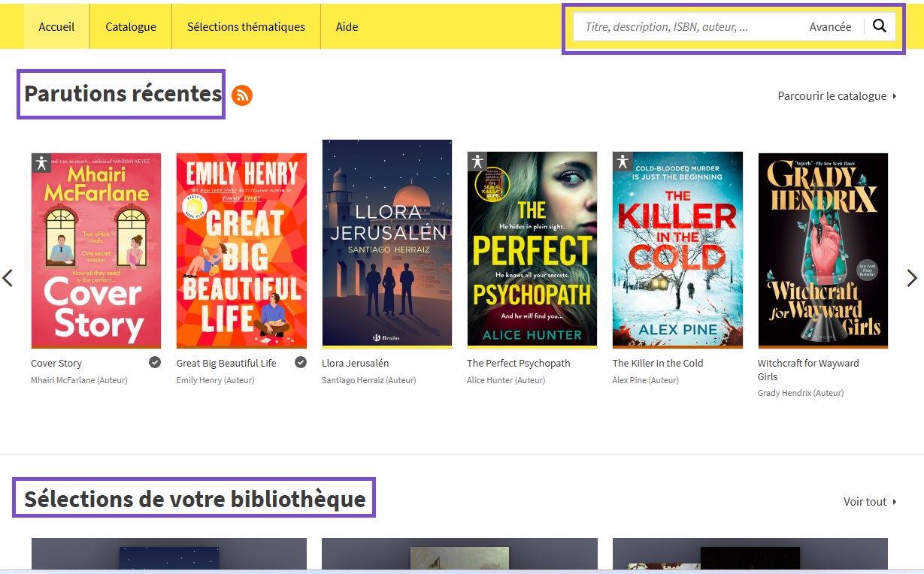
Task: Expand Parcourir le catalogue link
Action: [837, 96]
